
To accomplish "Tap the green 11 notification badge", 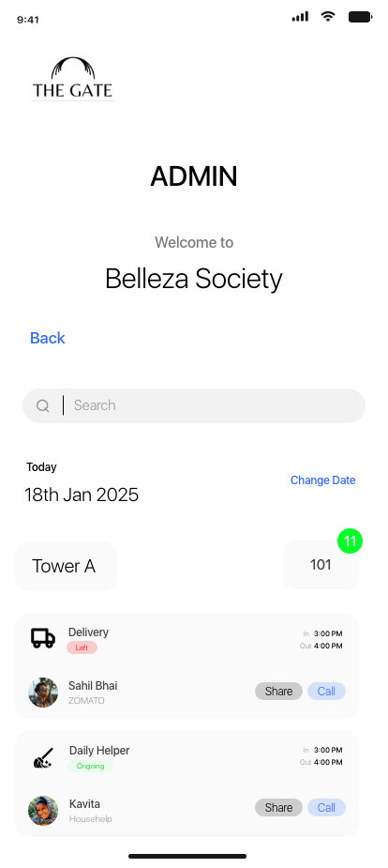I will (350, 541).
